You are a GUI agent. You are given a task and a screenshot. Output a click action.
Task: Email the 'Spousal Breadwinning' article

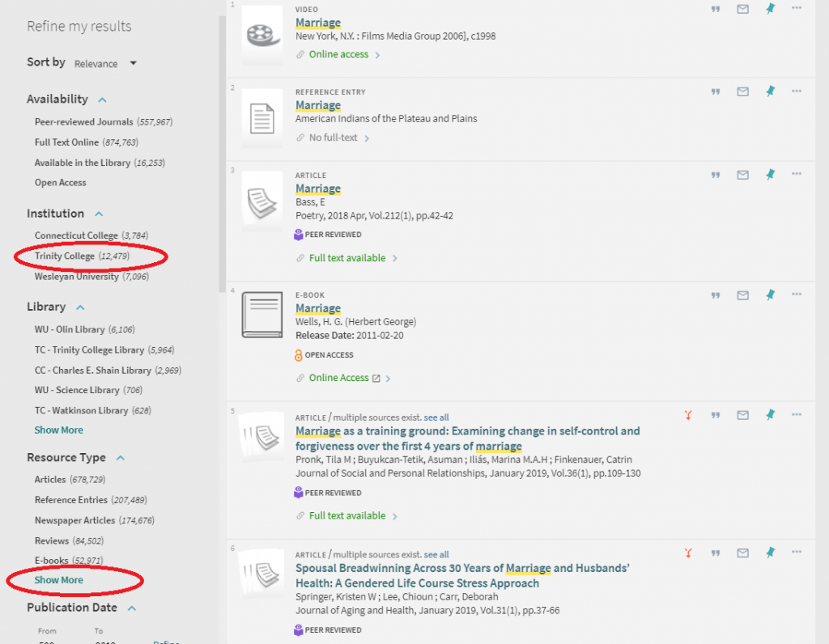[743, 553]
